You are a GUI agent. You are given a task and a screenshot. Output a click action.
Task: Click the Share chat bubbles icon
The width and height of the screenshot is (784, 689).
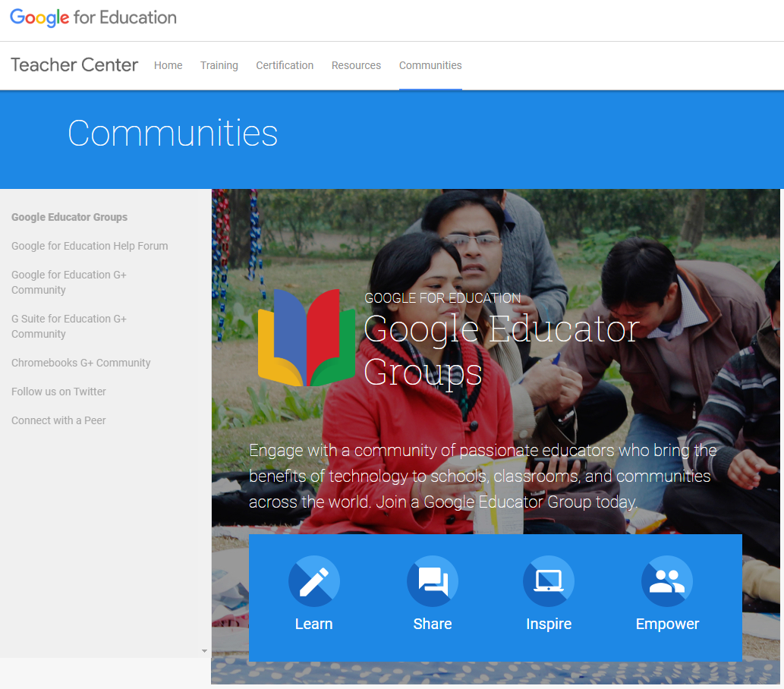[433, 581]
